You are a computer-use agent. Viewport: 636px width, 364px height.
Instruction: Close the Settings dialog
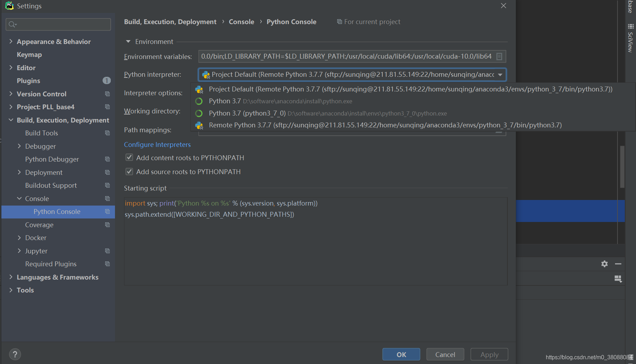point(503,6)
